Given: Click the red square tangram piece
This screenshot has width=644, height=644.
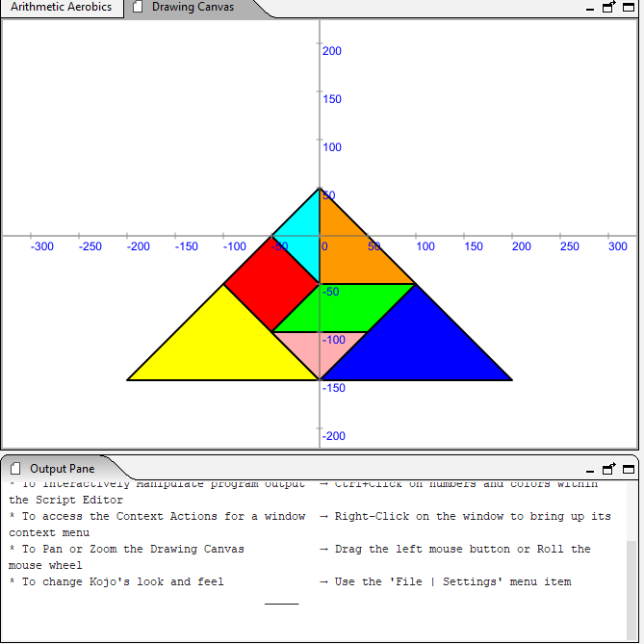Looking at the screenshot, I should [x=271, y=284].
